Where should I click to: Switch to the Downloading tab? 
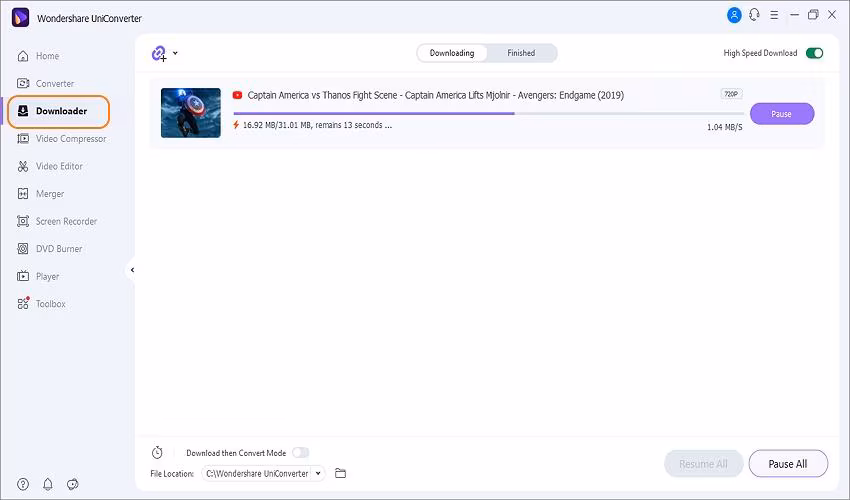[x=452, y=53]
